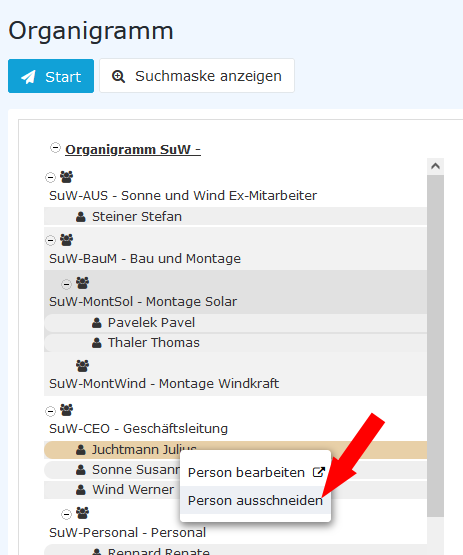
Task: Click Suchmaske anzeigen button
Action: tap(197, 76)
